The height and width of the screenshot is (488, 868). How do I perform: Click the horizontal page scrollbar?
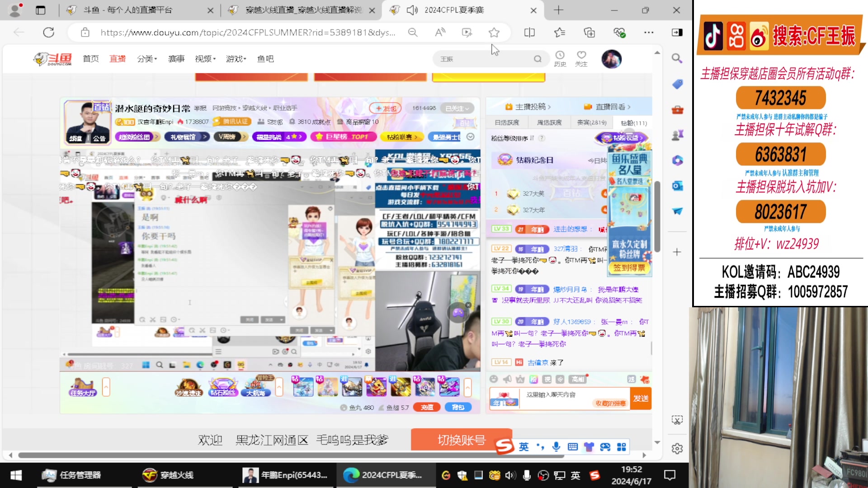pos(291,455)
